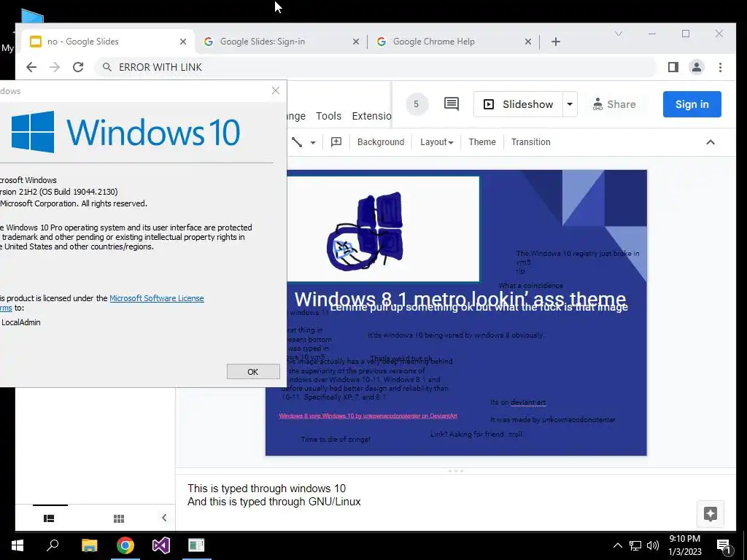This screenshot has width=747, height=560.
Task: Select the 'no - Google Slides' tab
Action: [x=107, y=42]
